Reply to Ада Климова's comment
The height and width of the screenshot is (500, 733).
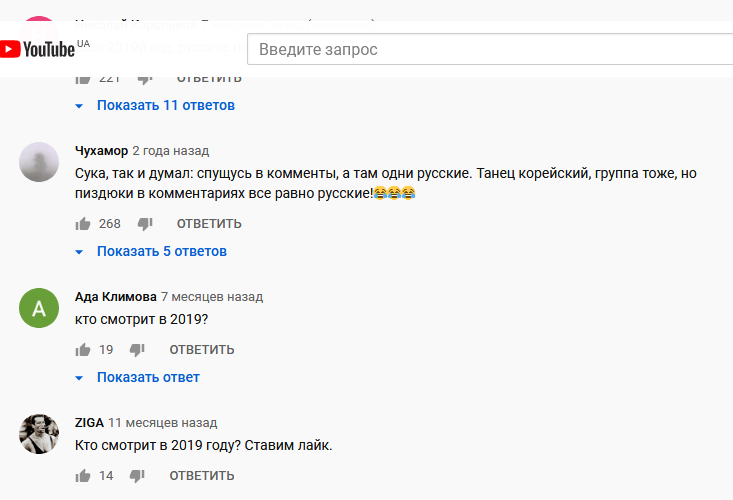coord(201,349)
